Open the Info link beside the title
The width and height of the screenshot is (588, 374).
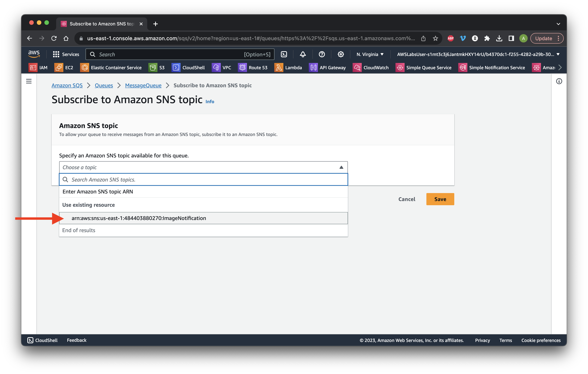[x=210, y=101]
